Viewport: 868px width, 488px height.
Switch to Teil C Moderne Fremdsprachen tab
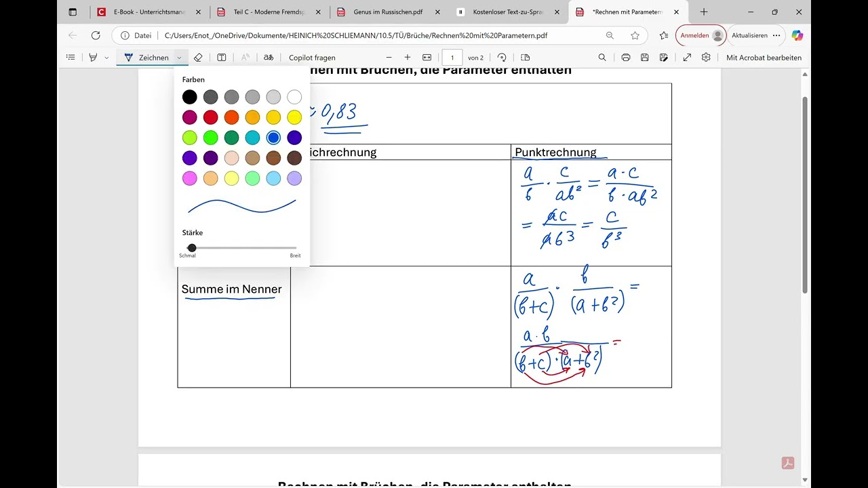click(x=269, y=12)
